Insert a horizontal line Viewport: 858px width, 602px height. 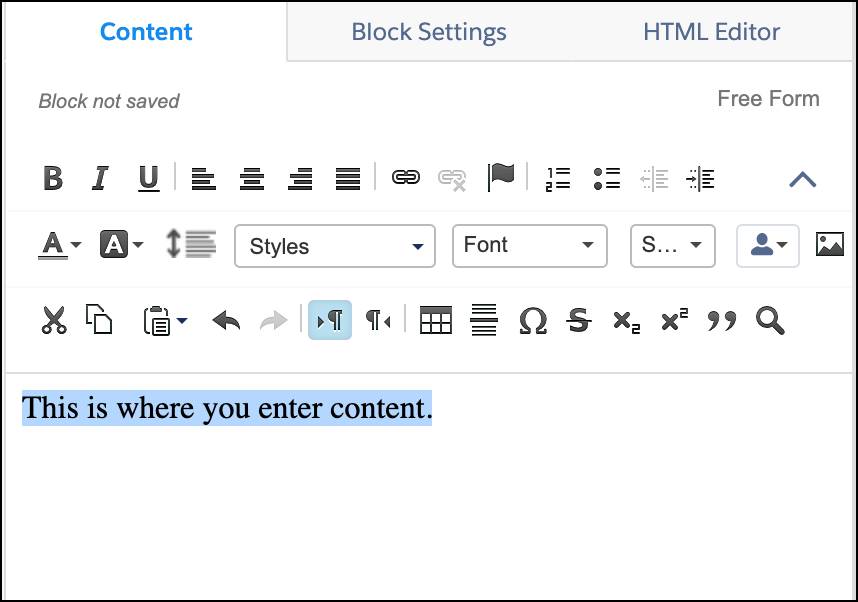(484, 320)
